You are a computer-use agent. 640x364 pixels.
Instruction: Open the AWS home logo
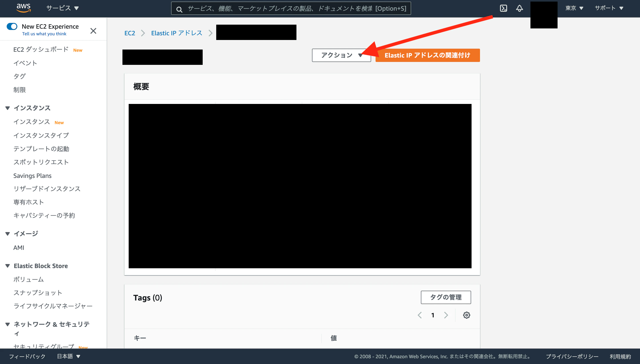point(24,8)
